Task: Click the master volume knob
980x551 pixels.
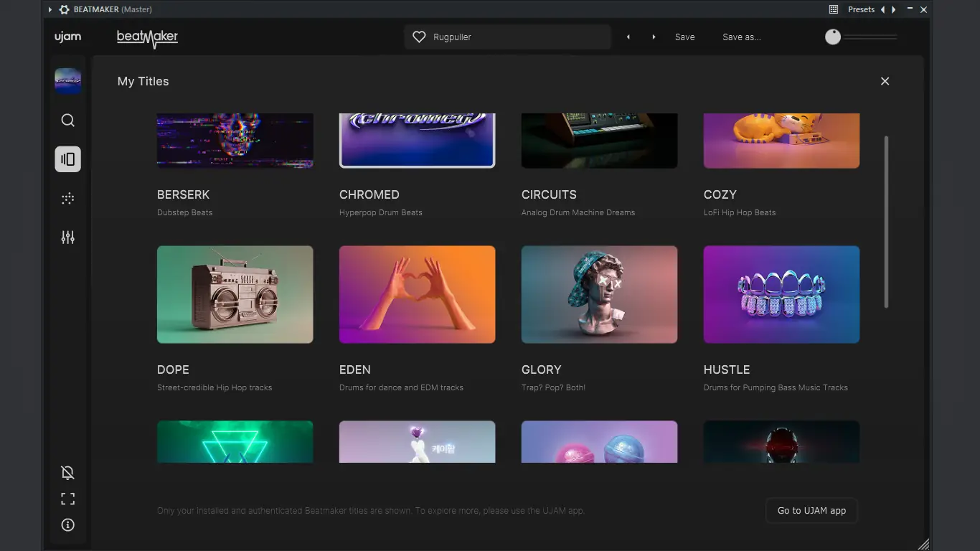Action: (832, 37)
